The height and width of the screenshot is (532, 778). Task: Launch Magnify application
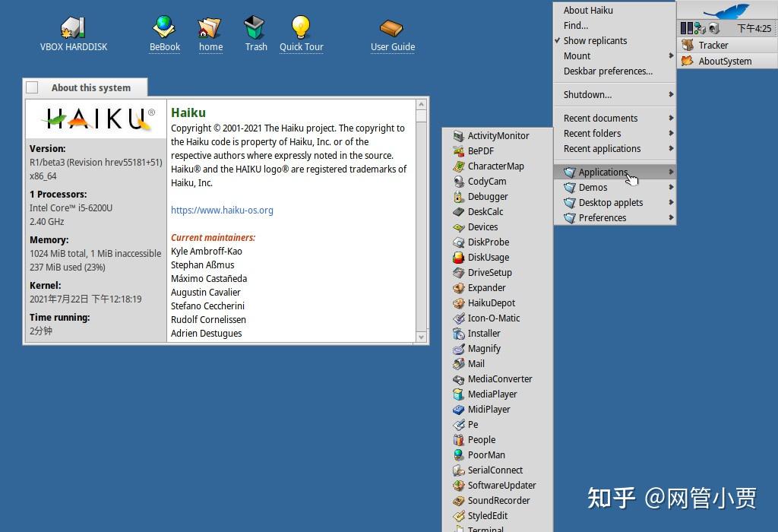tap(498, 349)
